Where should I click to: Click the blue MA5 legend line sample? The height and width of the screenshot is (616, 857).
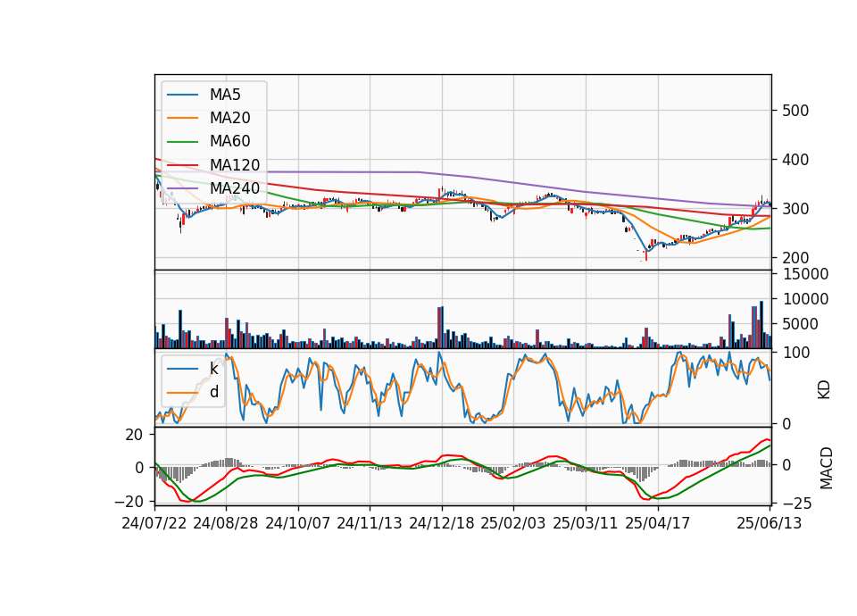(182, 95)
